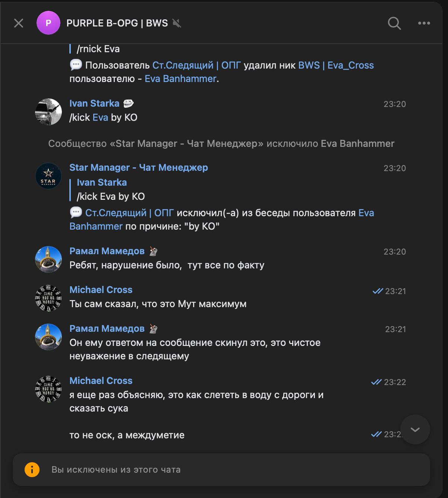Click Michael Cross's avatar at 23:21
The height and width of the screenshot is (498, 448).
[48, 298]
